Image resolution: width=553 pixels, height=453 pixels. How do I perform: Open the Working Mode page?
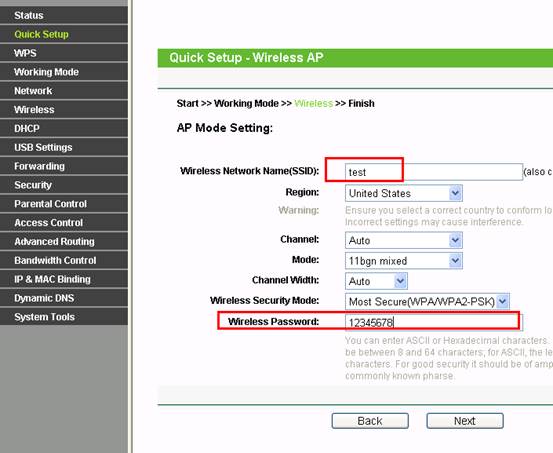(x=64, y=72)
